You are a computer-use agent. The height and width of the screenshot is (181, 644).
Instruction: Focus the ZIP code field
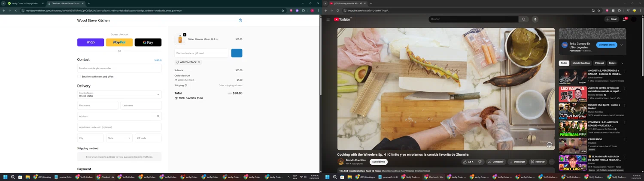(x=148, y=138)
